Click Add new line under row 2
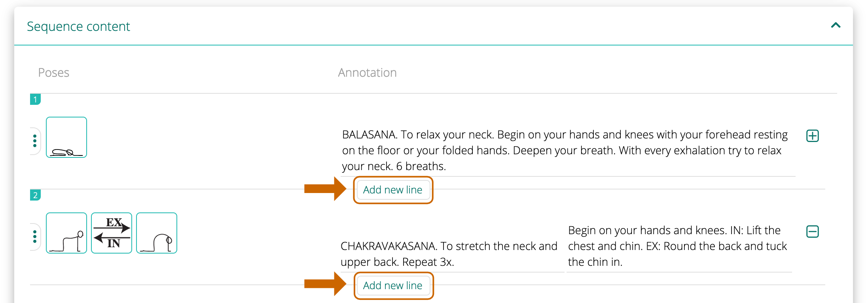The height and width of the screenshot is (303, 868). coord(393,286)
